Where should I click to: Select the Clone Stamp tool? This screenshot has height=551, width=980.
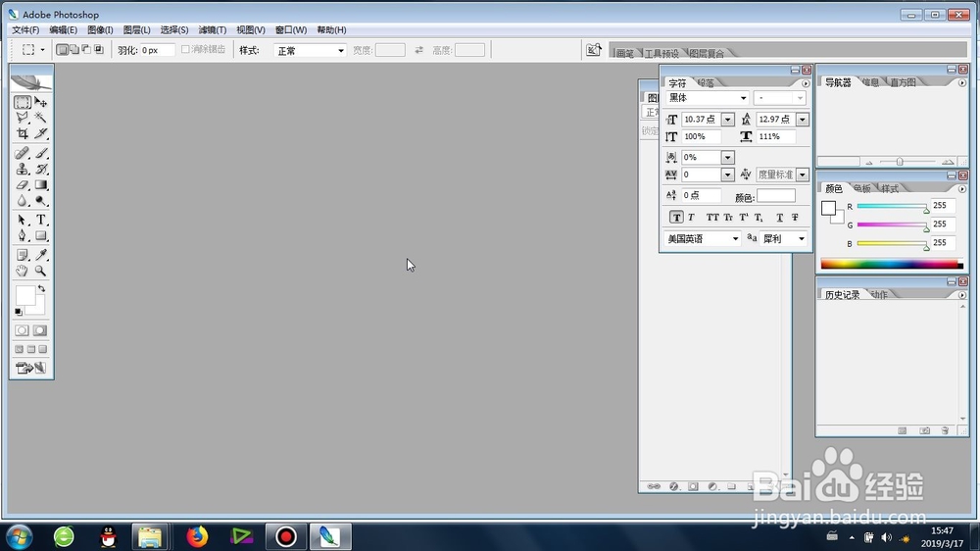[22, 169]
